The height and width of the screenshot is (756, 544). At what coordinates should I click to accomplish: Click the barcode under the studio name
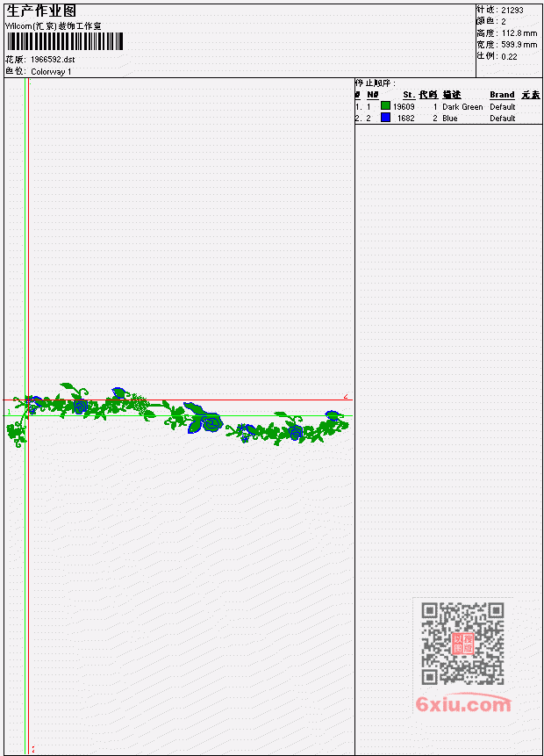[66, 41]
